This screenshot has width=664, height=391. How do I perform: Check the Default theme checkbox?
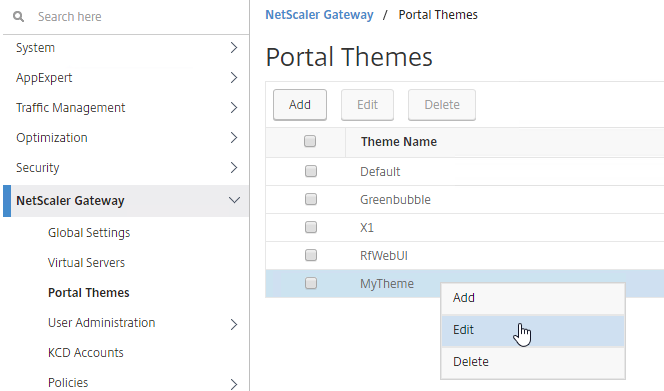tap(311, 171)
